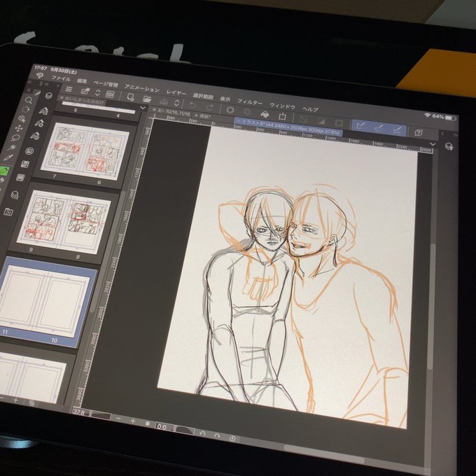Tap the Clip Studio logo icon
Screen dimensions: 476x476
tap(39, 76)
